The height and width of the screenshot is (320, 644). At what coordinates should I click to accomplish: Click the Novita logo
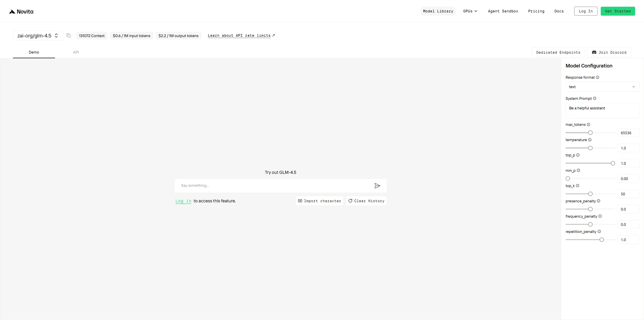pos(21,12)
